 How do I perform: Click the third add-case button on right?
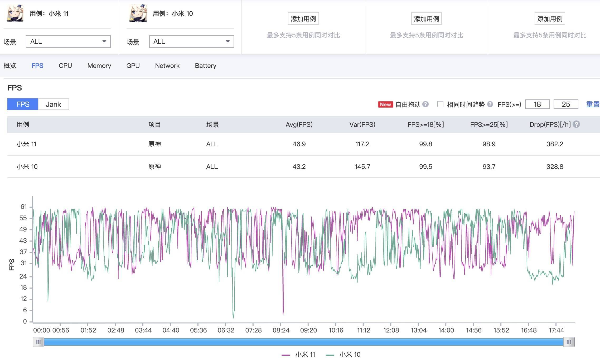pos(549,18)
